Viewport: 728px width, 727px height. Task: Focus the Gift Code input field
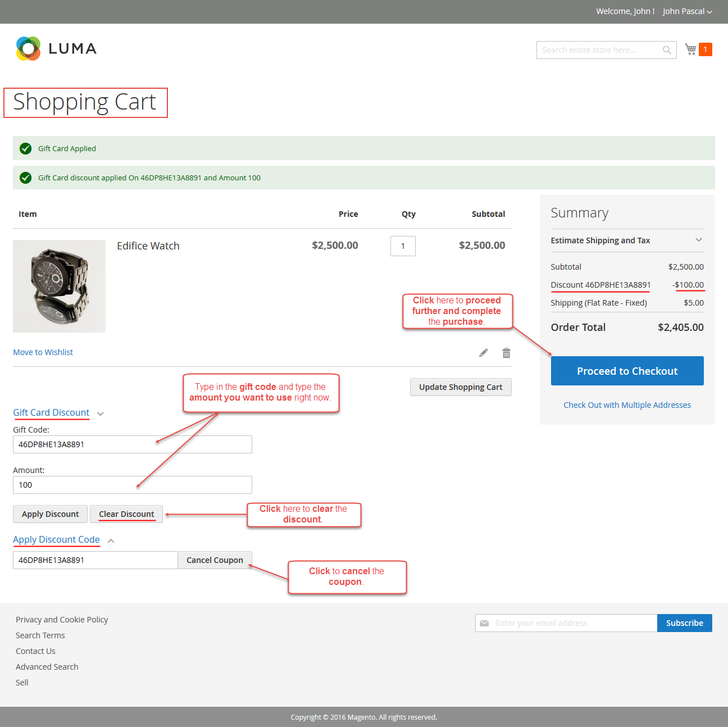tap(132, 444)
